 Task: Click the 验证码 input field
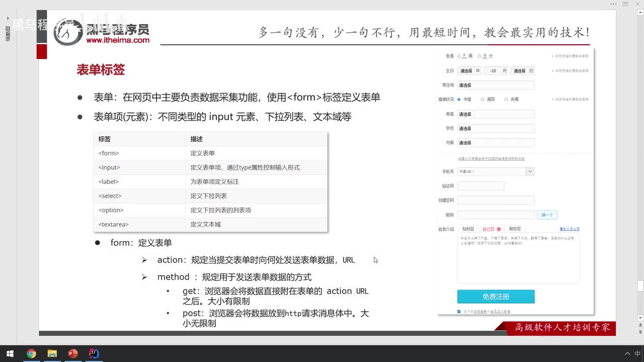tap(481, 186)
